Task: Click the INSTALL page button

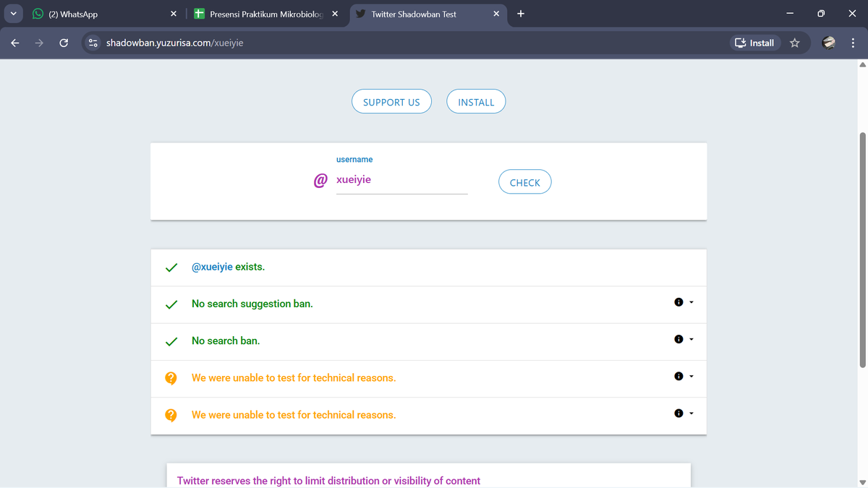Action: 476,102
